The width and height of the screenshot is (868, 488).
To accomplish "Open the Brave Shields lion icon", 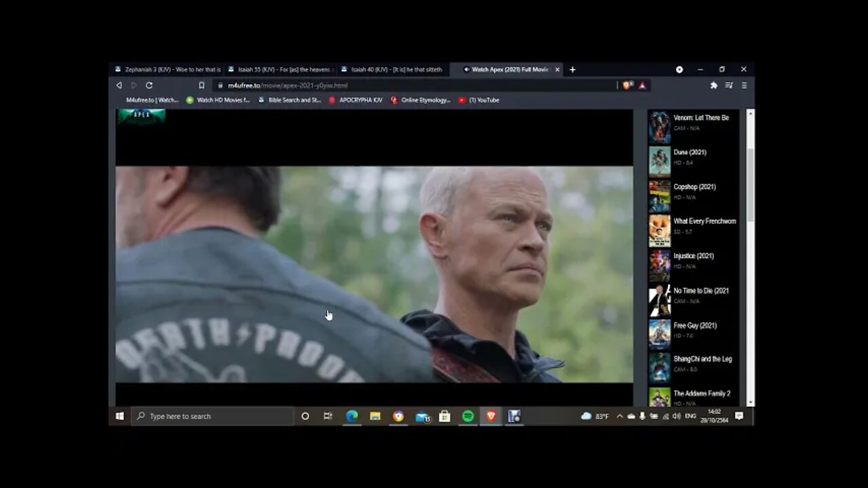I will point(627,85).
